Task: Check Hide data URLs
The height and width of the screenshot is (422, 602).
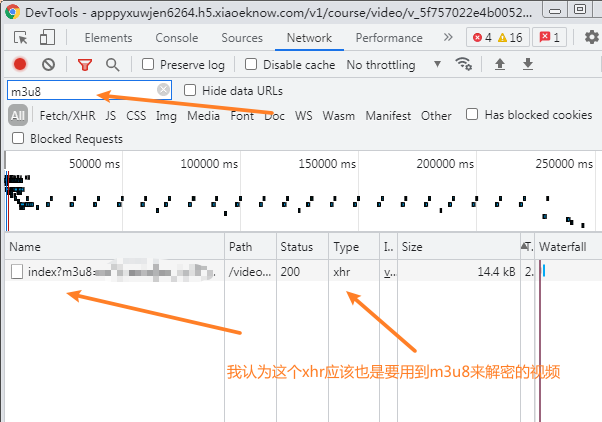Action: [190, 90]
